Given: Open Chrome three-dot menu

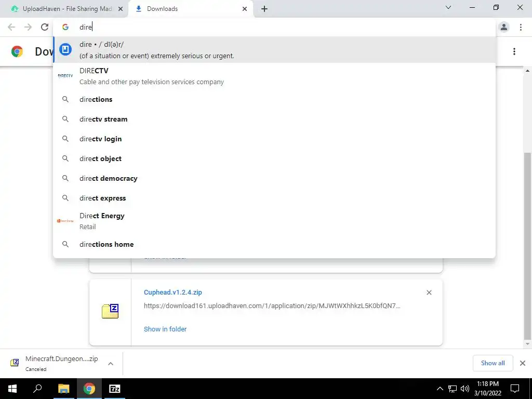Looking at the screenshot, I should point(521,27).
